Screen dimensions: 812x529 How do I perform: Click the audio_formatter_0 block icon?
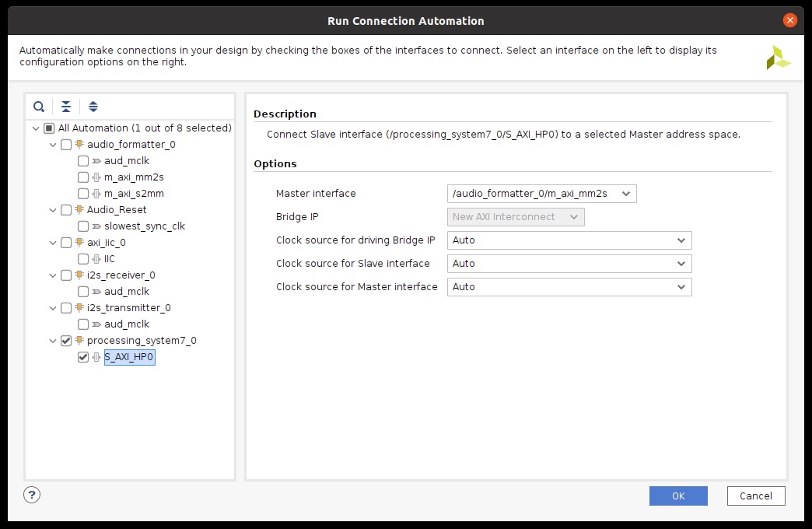pos(79,144)
